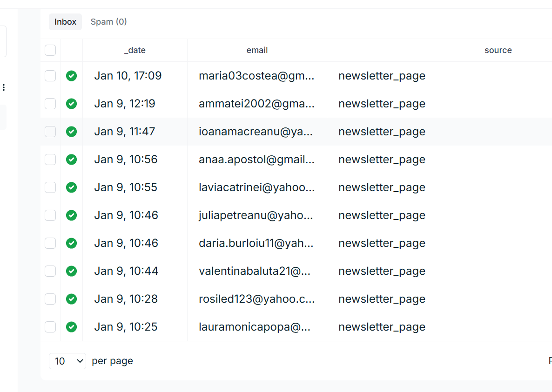
Task: Check the box for Jan 10, 17:09 submission
Action: pyautogui.click(x=50, y=76)
